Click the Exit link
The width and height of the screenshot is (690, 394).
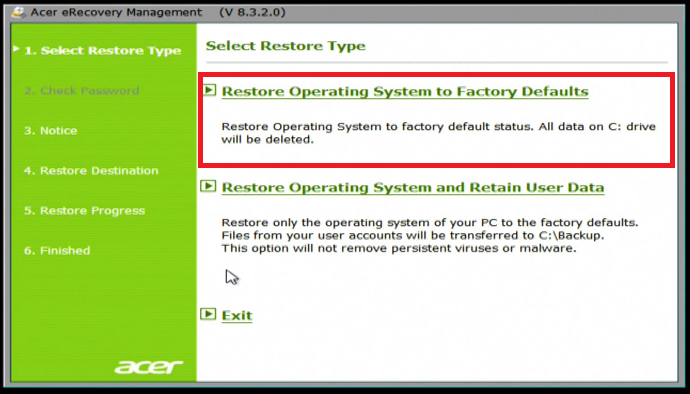[237, 316]
